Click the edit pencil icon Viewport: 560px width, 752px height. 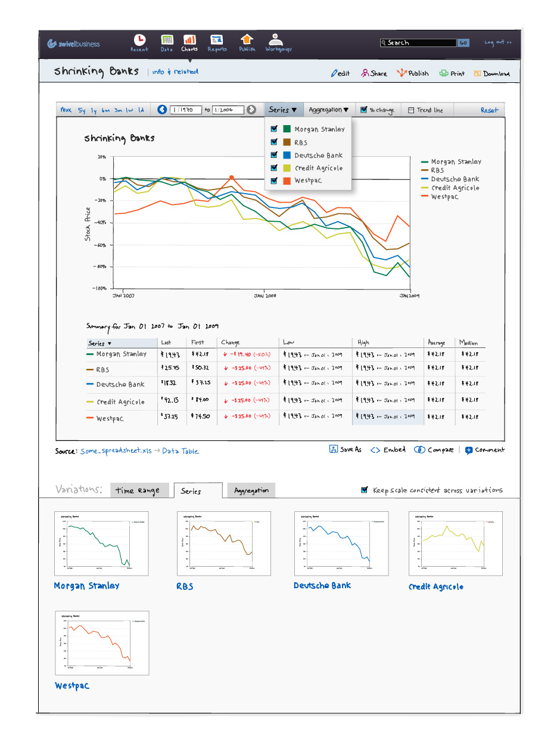click(335, 73)
